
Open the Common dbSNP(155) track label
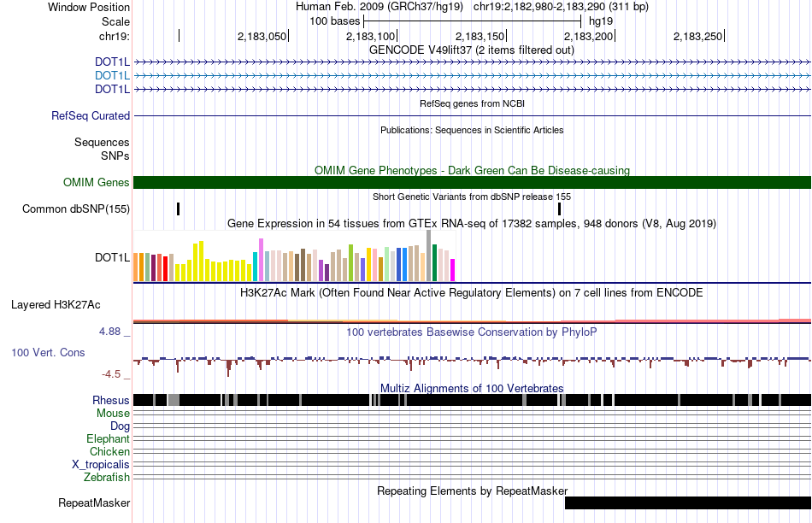click(x=76, y=209)
